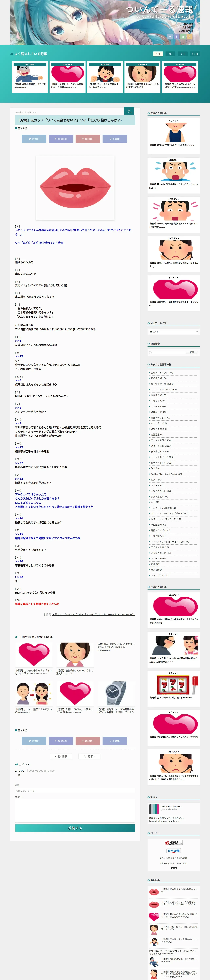Screen dimensions: 210x980
Task: Open the 乳でスロット打つ女 slot machine article
Action: (x=173, y=689)
